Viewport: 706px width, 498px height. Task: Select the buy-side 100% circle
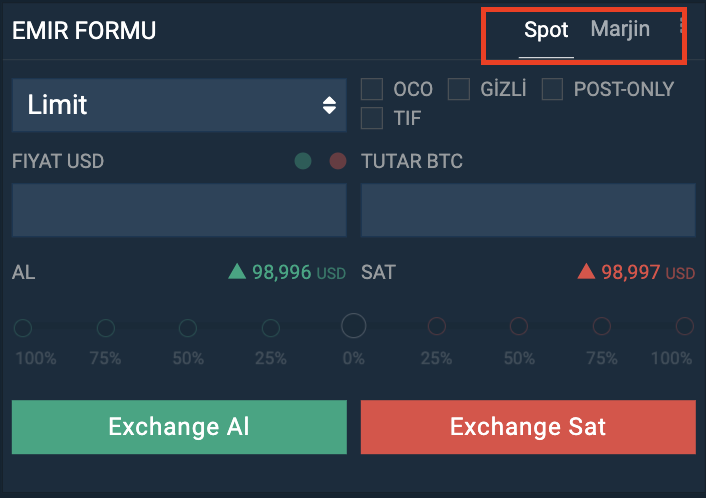tap(23, 328)
